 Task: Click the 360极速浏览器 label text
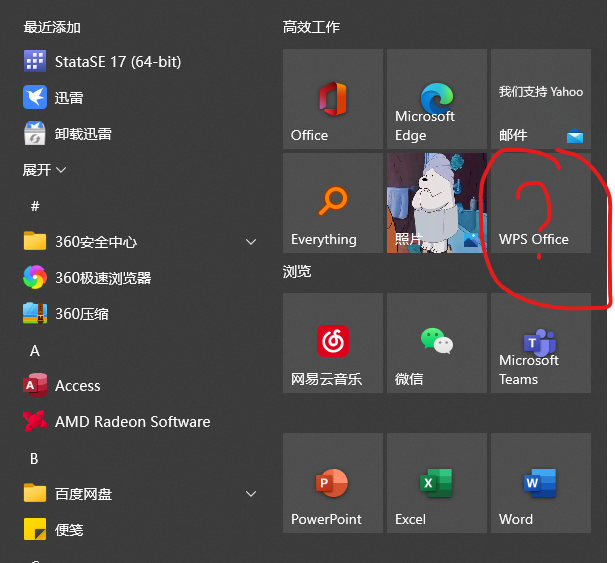point(103,278)
